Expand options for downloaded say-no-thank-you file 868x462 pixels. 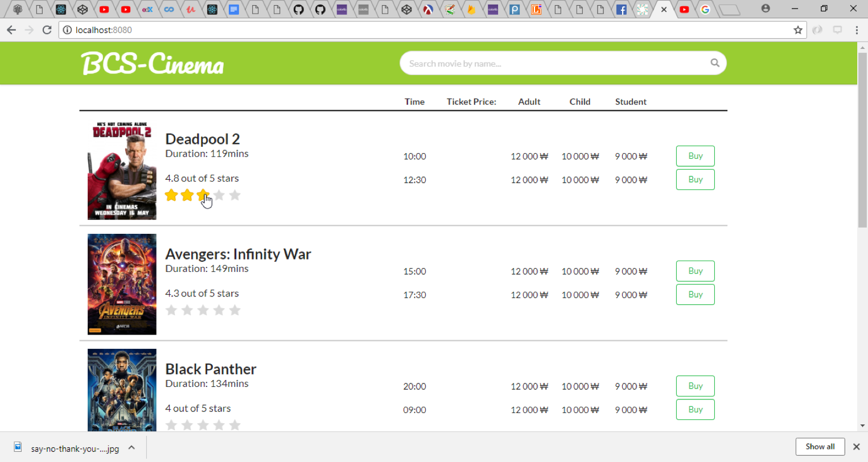[131, 448]
